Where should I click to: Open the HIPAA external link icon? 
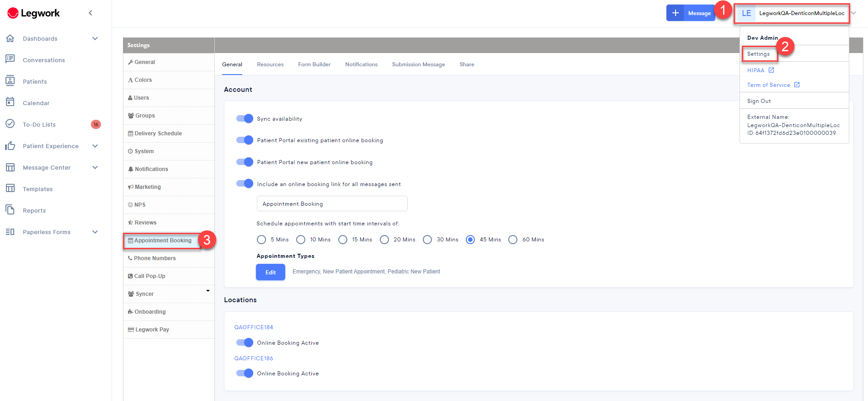[x=771, y=70]
